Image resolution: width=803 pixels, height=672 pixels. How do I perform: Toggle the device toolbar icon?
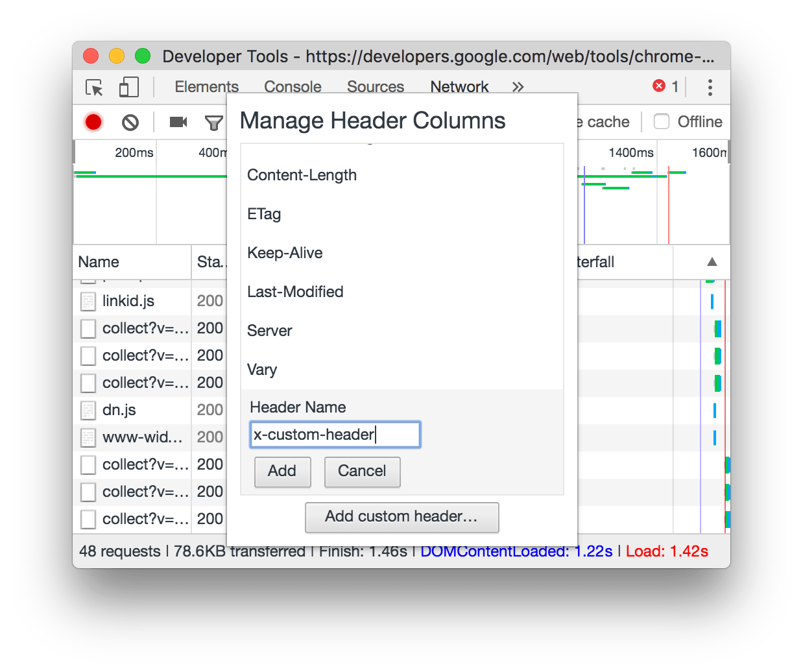click(128, 87)
